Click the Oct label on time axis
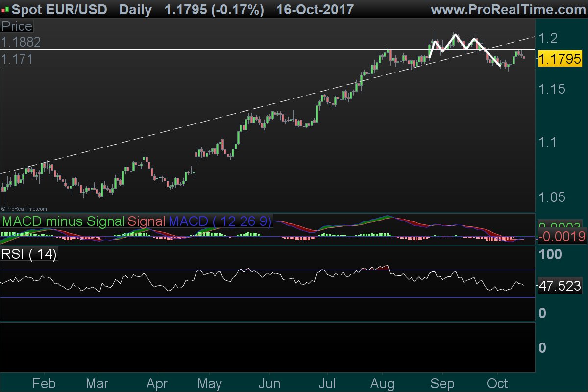This screenshot has width=588, height=392. (498, 383)
